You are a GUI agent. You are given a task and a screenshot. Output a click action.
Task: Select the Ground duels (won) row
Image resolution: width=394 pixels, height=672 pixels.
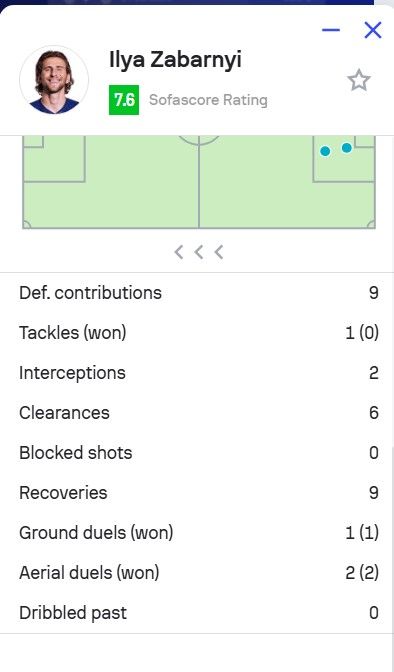199,533
